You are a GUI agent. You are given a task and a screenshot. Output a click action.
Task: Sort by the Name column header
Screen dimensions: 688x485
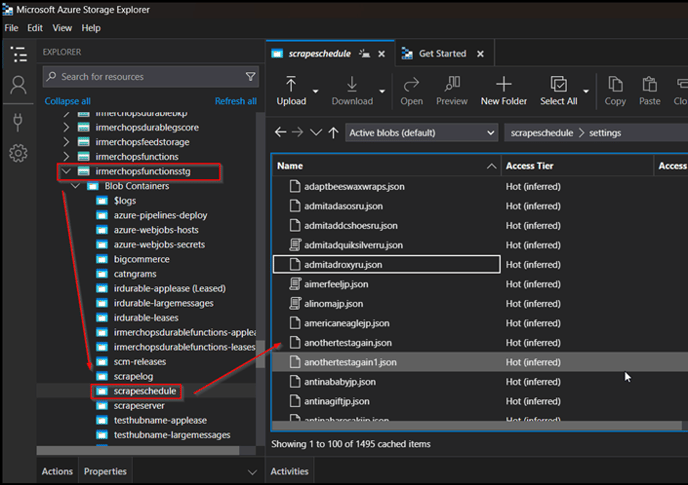point(386,166)
